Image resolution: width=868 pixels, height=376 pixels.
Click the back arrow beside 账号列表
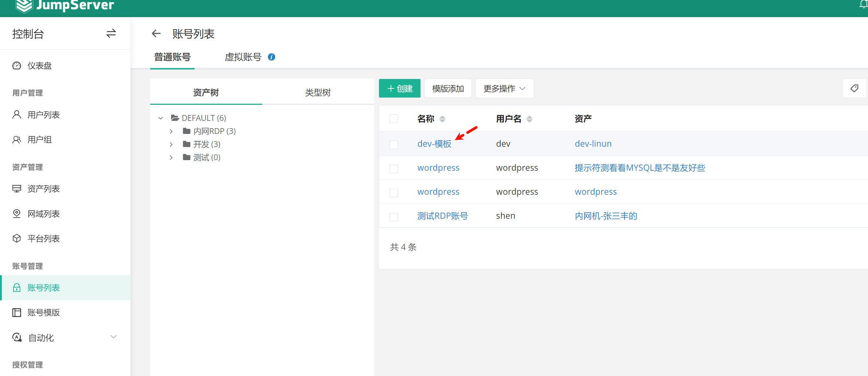[x=156, y=34]
